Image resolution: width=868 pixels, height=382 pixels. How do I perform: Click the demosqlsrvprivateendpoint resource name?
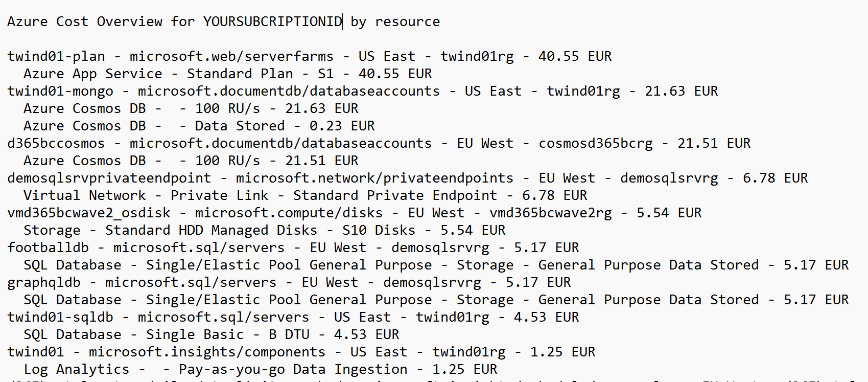[x=109, y=178]
